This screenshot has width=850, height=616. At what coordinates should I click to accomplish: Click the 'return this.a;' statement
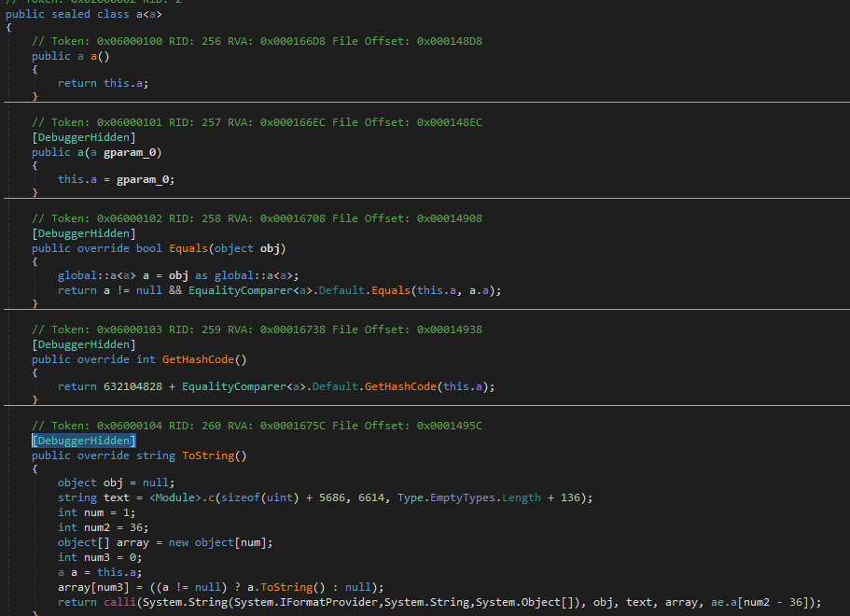pos(103,83)
